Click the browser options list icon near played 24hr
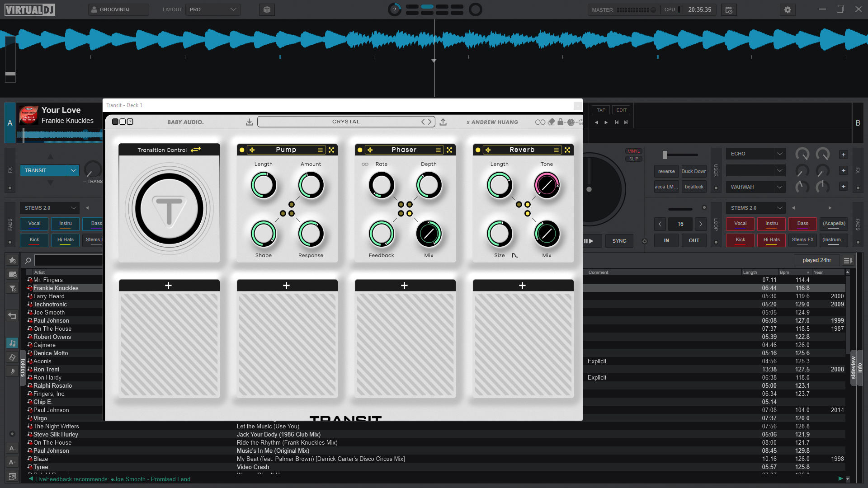Image resolution: width=868 pixels, height=488 pixels. (x=848, y=260)
